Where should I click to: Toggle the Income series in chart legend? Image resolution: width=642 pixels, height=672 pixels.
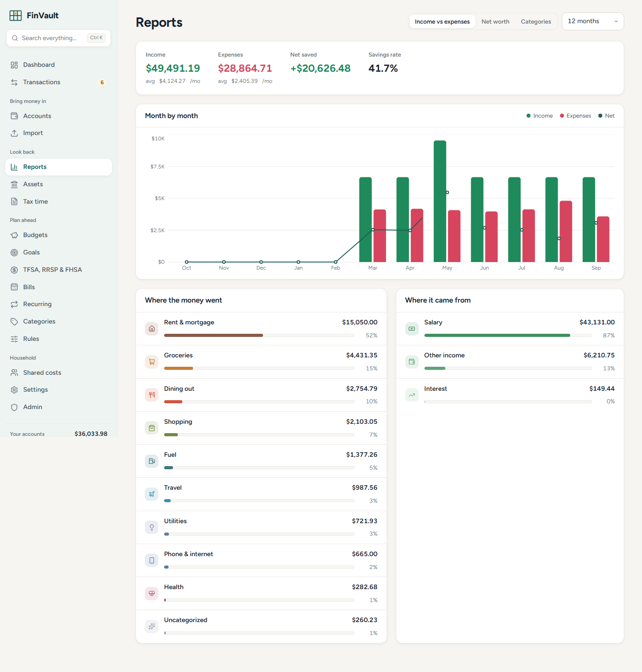(539, 116)
